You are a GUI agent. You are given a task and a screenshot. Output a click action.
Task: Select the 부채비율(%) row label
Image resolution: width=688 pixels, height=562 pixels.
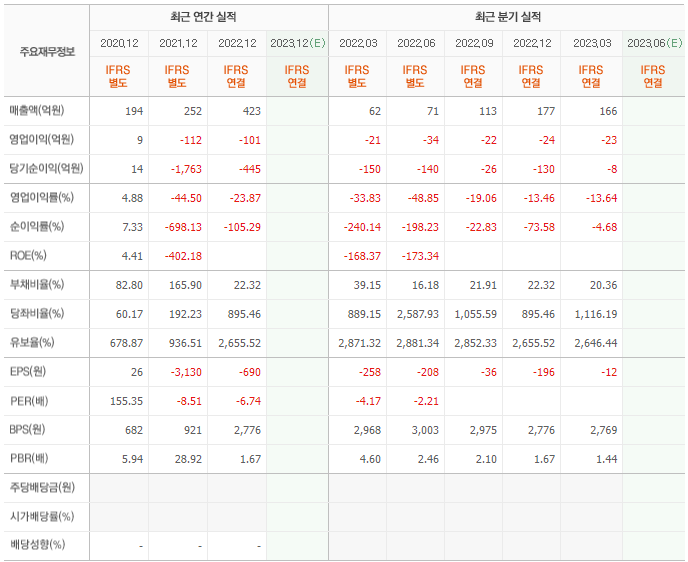(37, 284)
